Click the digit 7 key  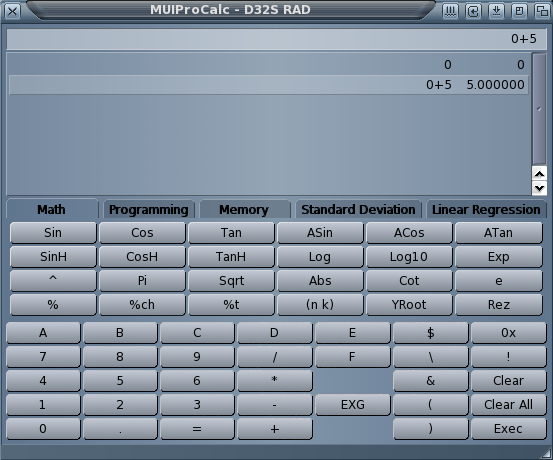(x=43, y=357)
